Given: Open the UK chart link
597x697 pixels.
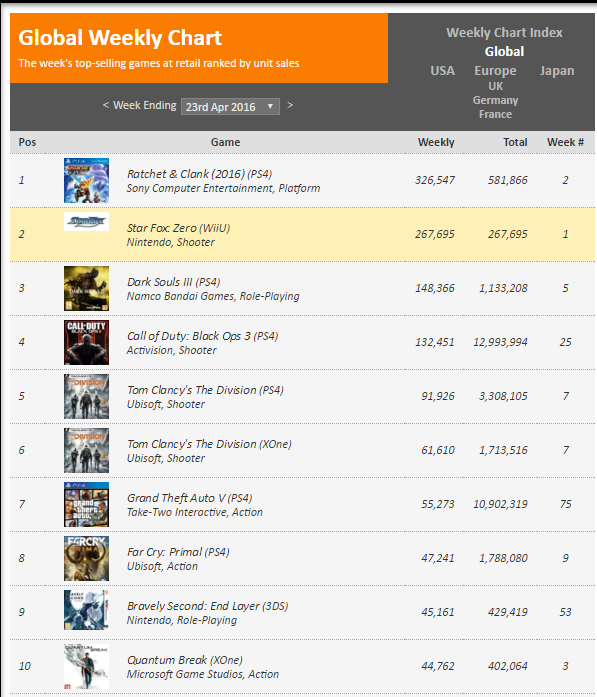Looking at the screenshot, I should (x=496, y=86).
